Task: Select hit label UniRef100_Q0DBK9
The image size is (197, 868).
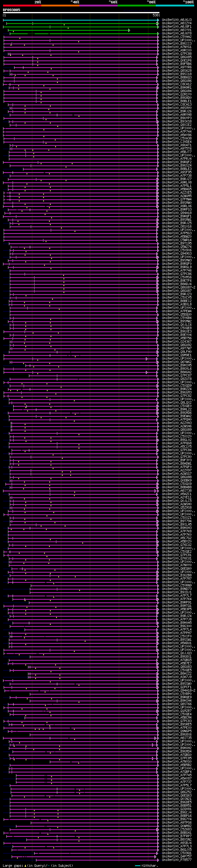Action: (177, 481)
